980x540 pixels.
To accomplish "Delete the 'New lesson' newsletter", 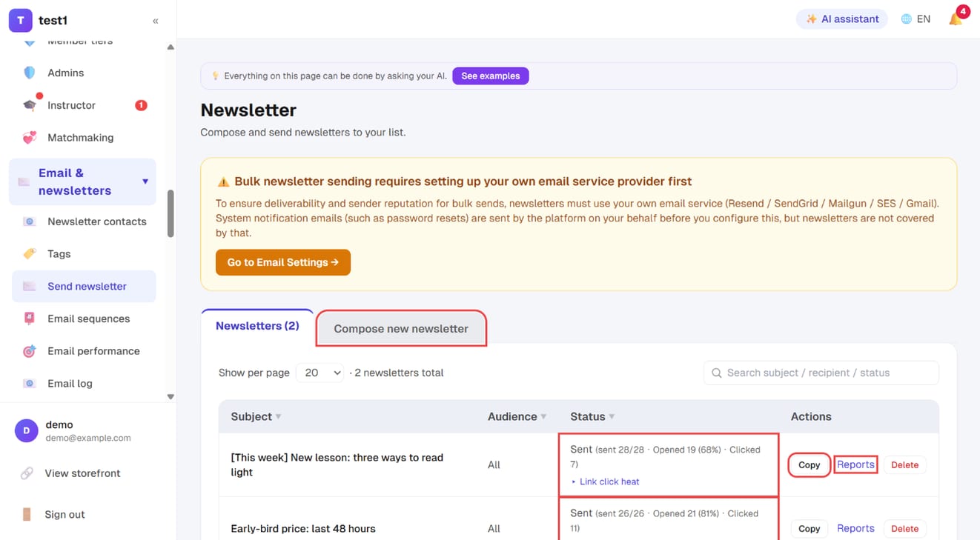I will (x=904, y=465).
